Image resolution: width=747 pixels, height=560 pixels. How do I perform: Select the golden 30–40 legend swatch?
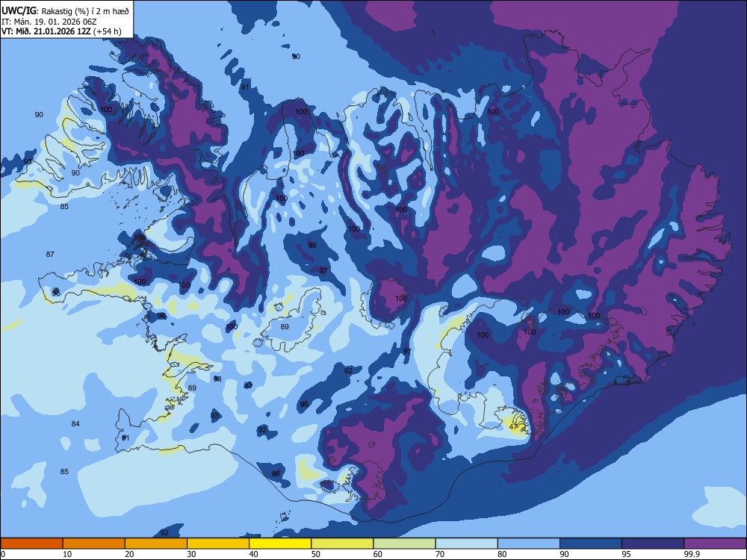point(218,544)
